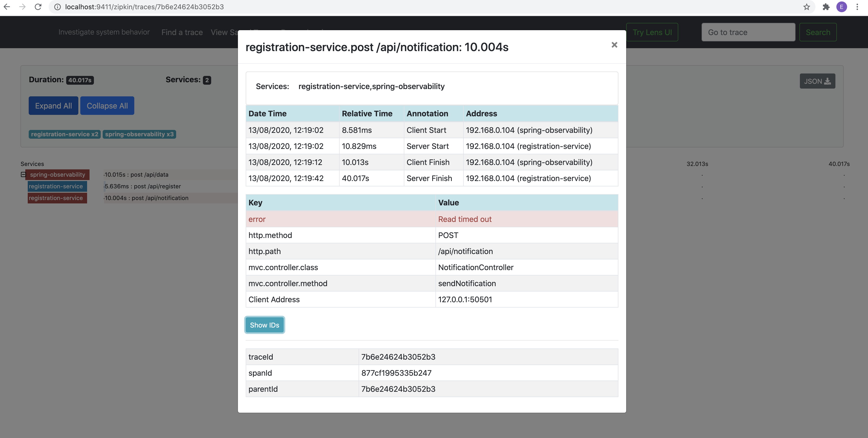The width and height of the screenshot is (868, 438).
Task: Open the browser extensions puzzle icon
Action: (826, 7)
